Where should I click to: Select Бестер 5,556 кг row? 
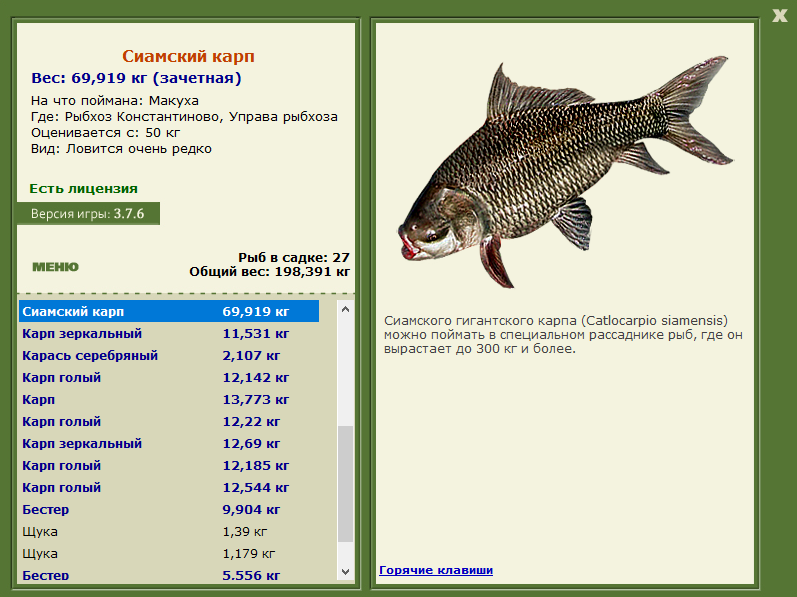[x=169, y=575]
